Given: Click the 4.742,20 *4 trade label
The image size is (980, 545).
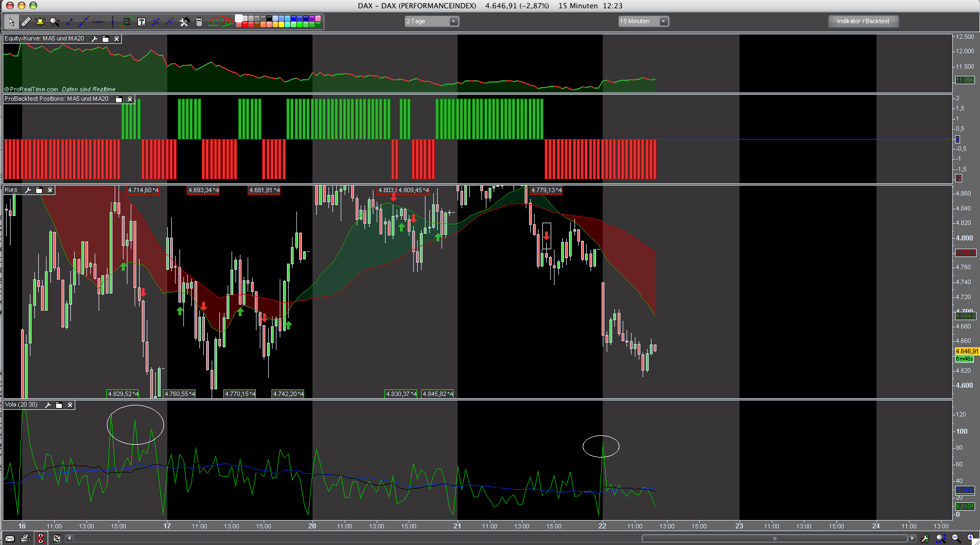Looking at the screenshot, I should pyautogui.click(x=288, y=394).
